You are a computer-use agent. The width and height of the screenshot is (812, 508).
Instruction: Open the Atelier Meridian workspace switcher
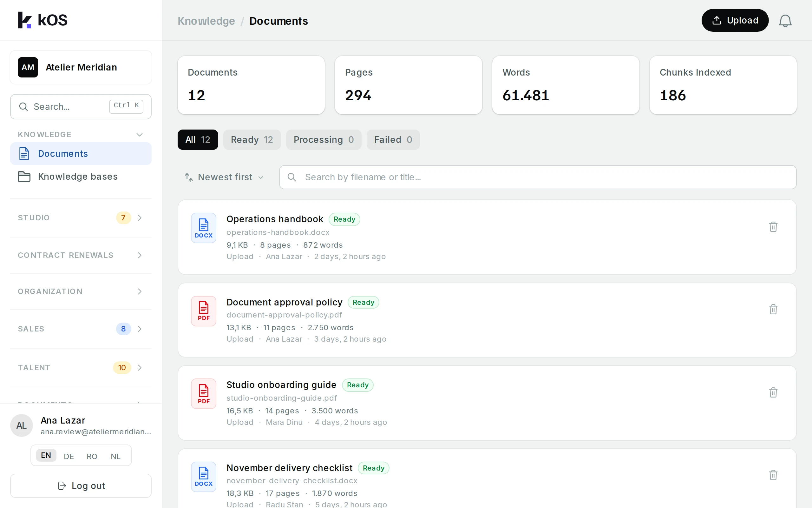(x=81, y=67)
